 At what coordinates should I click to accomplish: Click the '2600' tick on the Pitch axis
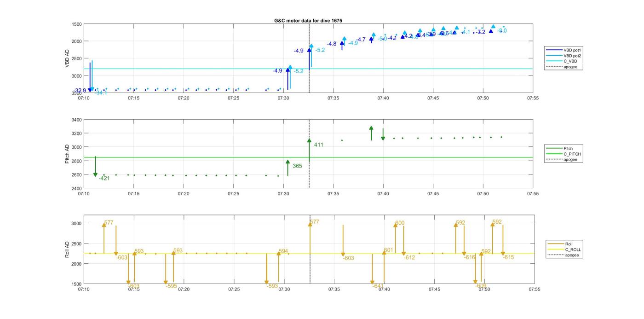[77, 175]
